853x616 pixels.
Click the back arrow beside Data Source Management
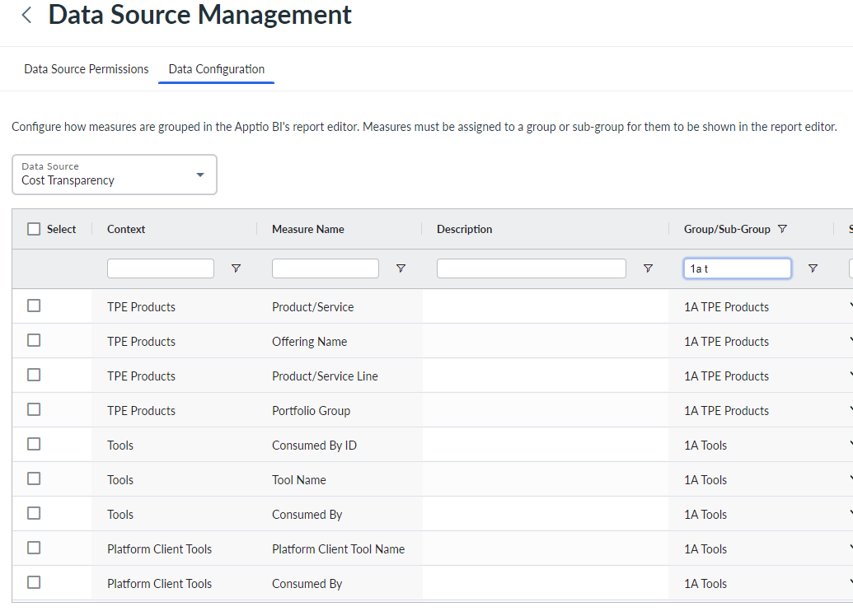tap(27, 15)
